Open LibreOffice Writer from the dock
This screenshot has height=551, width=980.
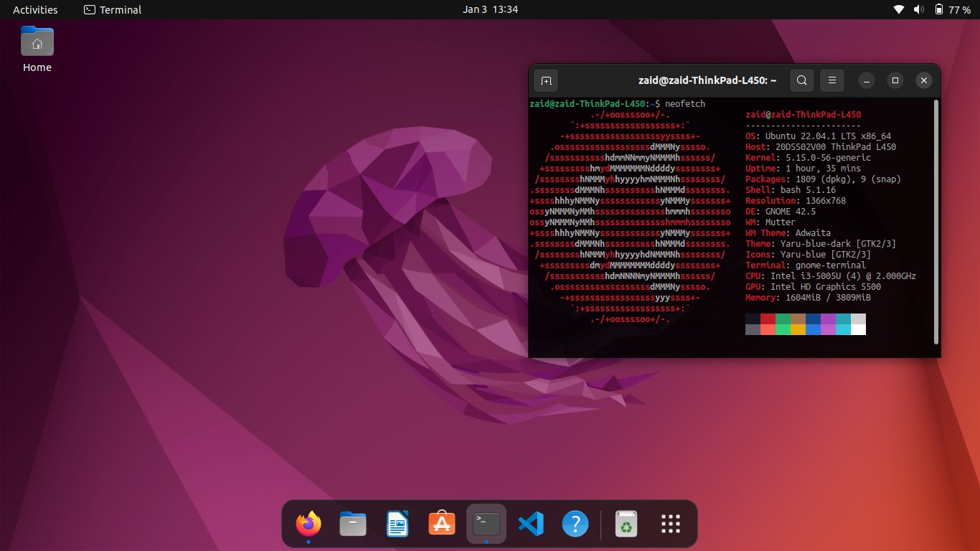click(x=397, y=524)
